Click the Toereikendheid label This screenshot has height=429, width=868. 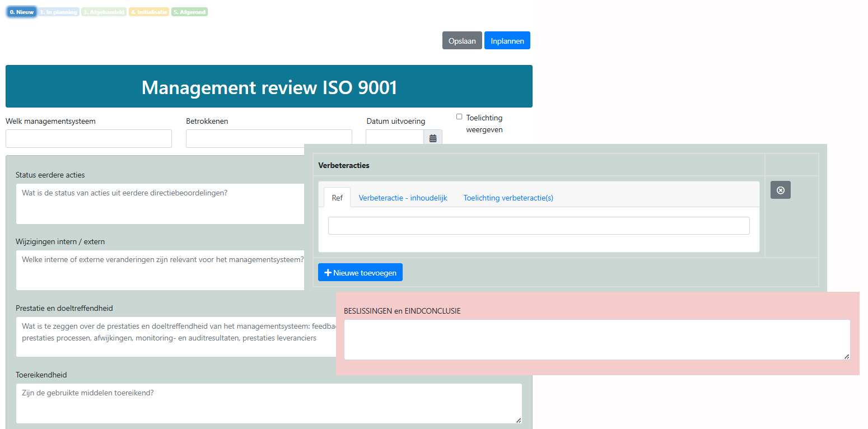(x=41, y=375)
